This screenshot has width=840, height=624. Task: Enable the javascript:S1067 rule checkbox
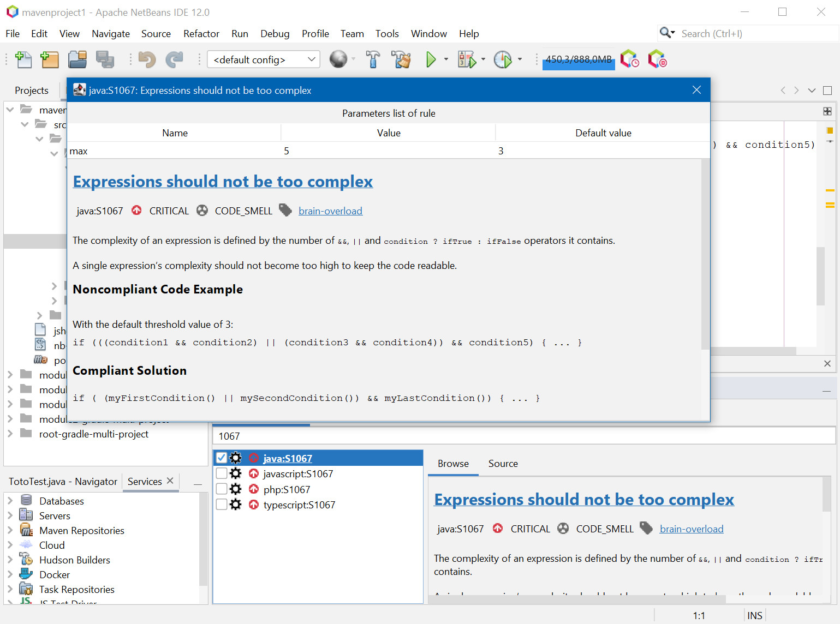click(222, 473)
